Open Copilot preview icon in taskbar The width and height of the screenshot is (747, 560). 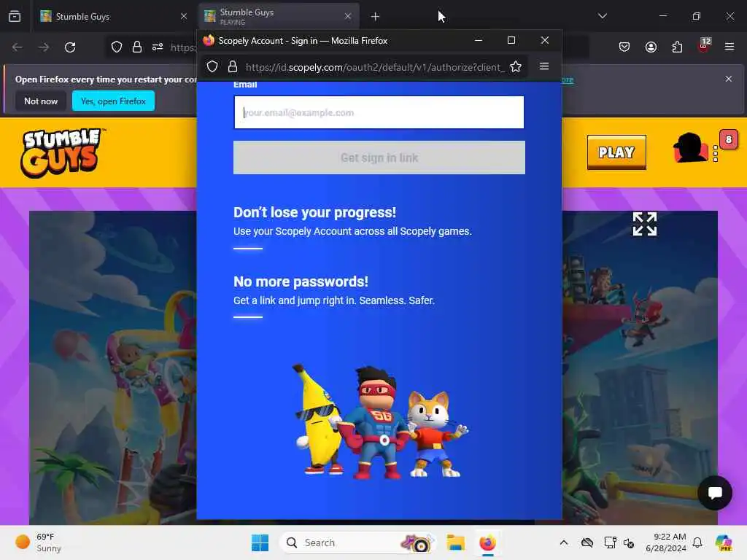tap(724, 542)
